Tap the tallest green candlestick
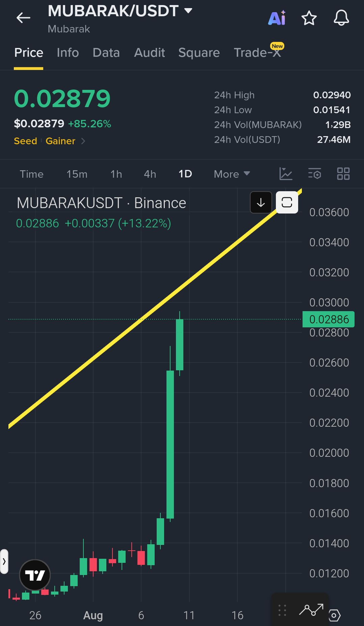The image size is (364, 626). (170, 445)
